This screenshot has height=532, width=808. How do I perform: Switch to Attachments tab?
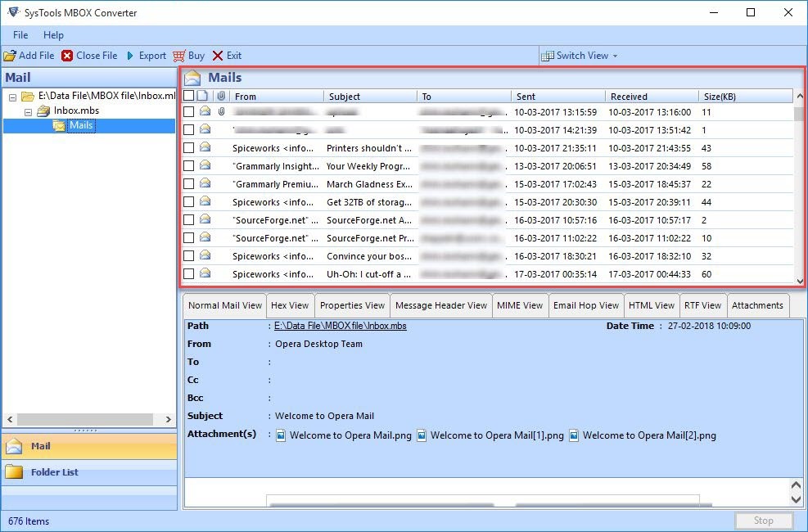click(x=757, y=305)
